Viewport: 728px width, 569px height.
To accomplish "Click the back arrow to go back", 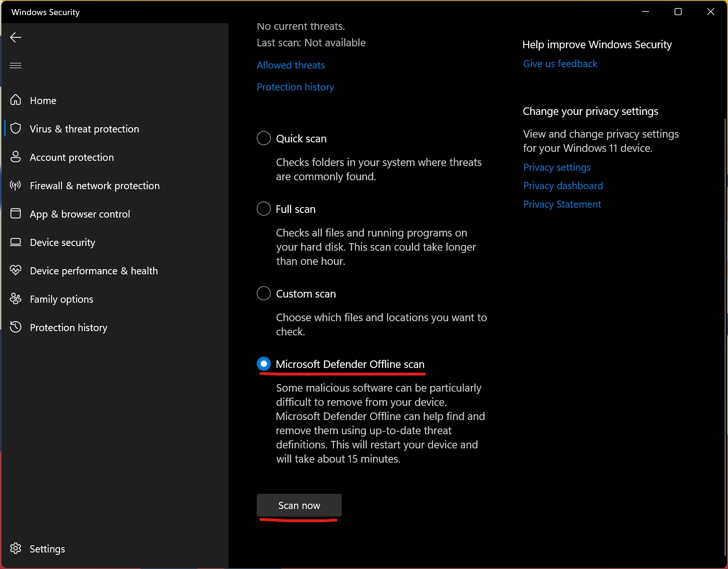I will tap(16, 37).
